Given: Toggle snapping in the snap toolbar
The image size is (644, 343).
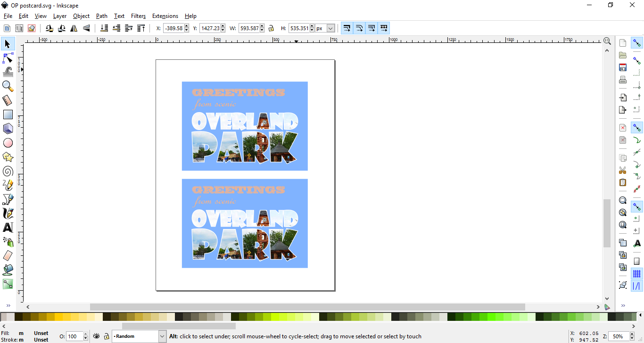Looking at the screenshot, I should (x=637, y=42).
